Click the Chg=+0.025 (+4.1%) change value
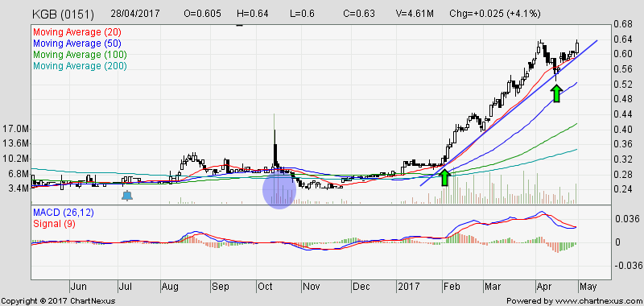The width and height of the screenshot is (644, 306). (x=495, y=13)
